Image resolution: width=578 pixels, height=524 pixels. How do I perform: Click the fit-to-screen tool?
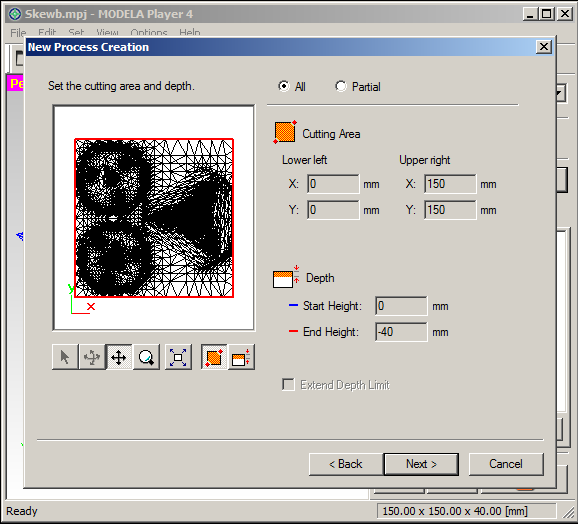click(178, 357)
